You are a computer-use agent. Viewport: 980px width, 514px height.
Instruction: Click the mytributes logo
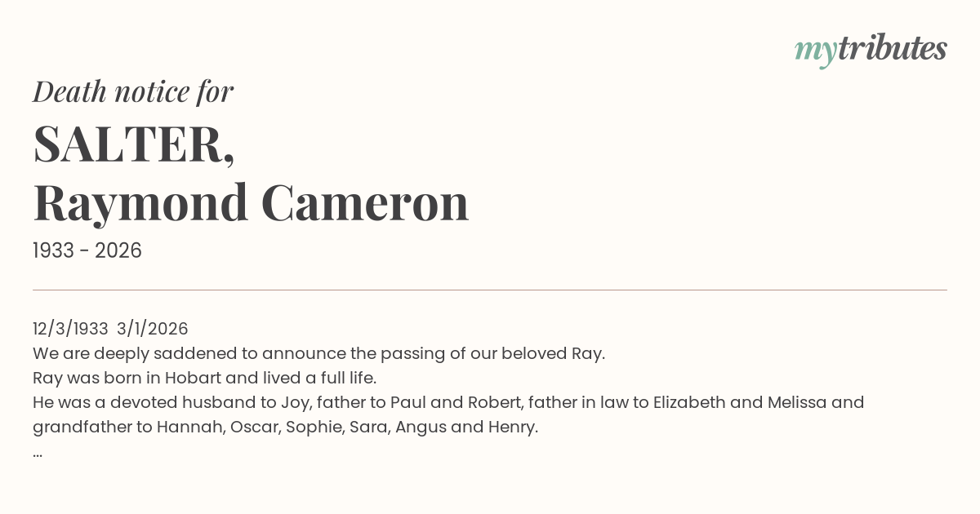[x=870, y=51]
